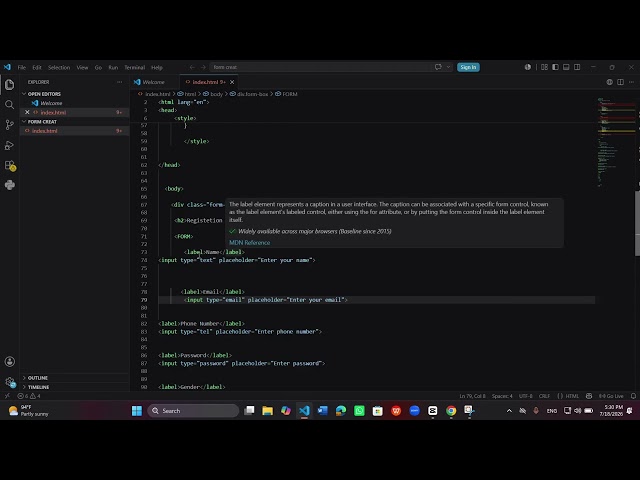
Task: Close index.html in Open Editors list
Action: click(27, 112)
